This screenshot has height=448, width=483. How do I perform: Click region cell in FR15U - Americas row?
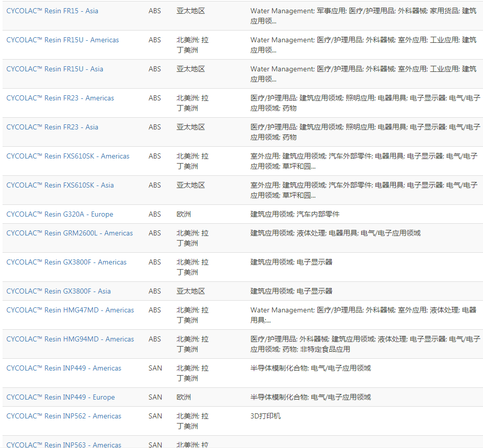193,45
